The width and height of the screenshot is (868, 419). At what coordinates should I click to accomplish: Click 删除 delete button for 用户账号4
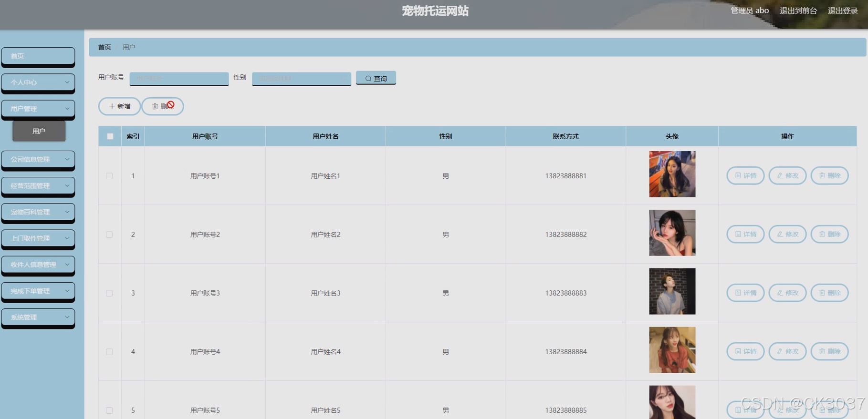point(829,351)
